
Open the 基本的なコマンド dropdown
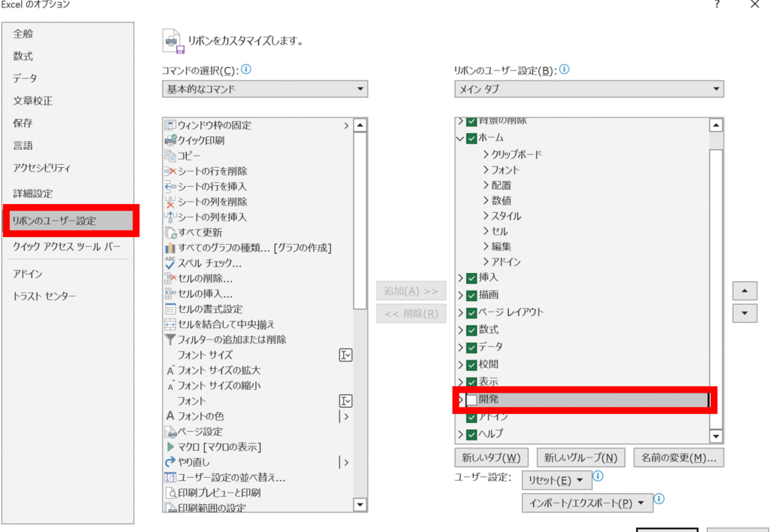tap(265, 89)
